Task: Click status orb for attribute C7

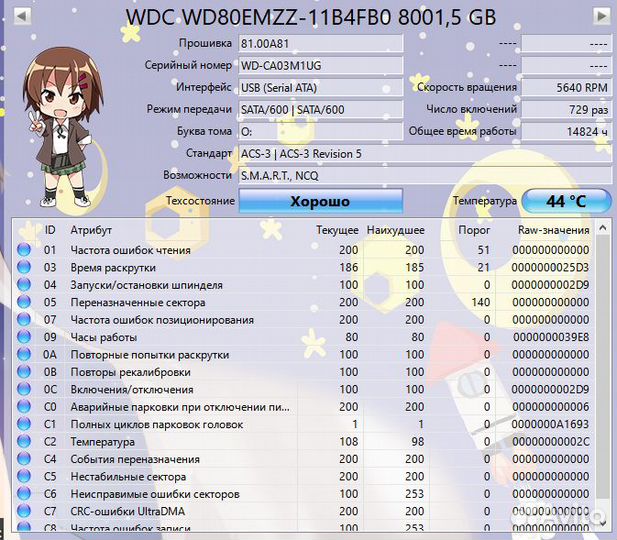Action: 24,511
